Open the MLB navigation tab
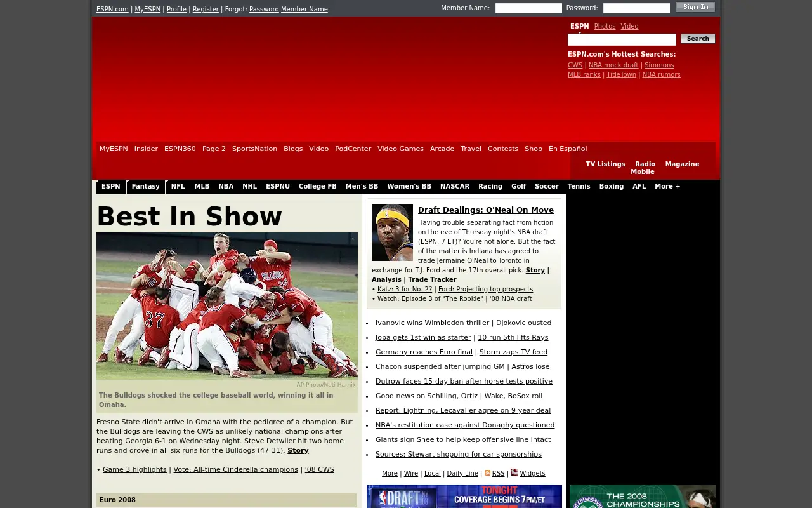The height and width of the screenshot is (508, 812). point(202,187)
